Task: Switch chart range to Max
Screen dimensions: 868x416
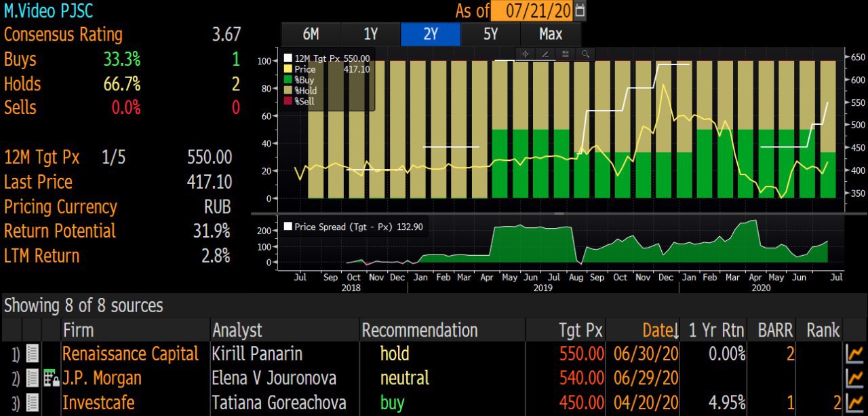Action: click(551, 34)
